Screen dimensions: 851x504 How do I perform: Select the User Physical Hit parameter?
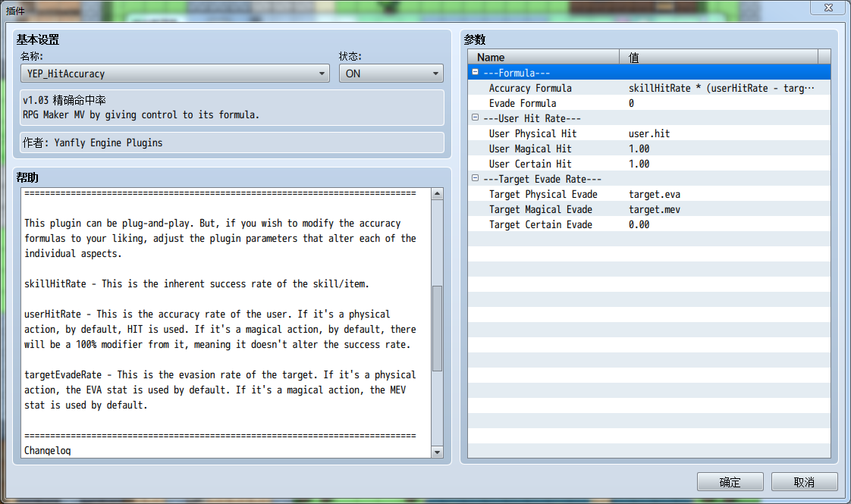[649, 133]
